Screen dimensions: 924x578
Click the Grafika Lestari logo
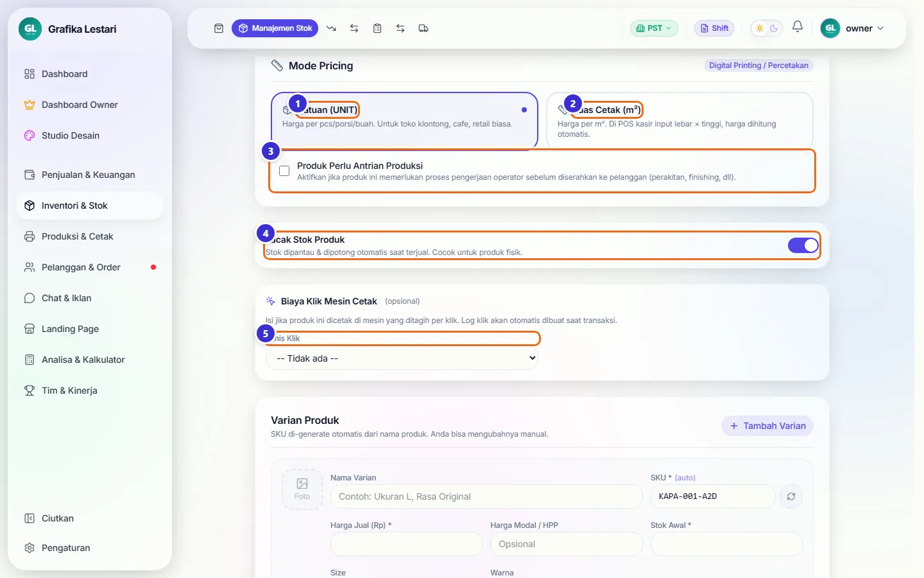click(x=30, y=29)
